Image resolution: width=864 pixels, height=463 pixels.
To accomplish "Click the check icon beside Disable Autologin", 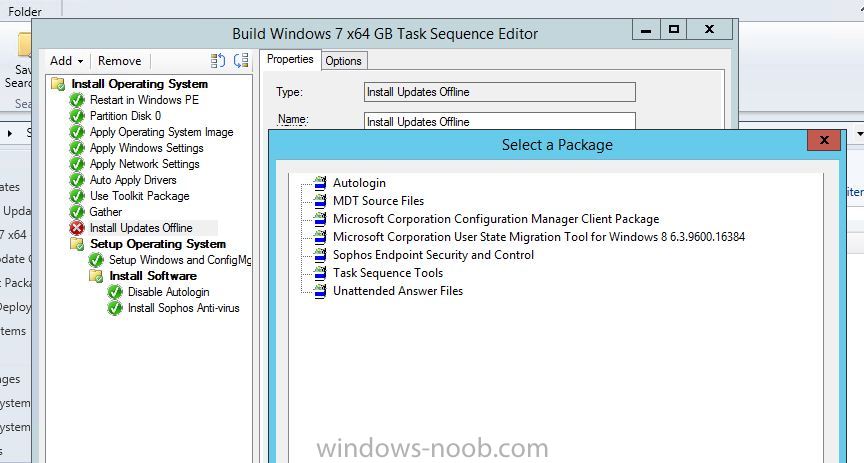I will pyautogui.click(x=115, y=292).
